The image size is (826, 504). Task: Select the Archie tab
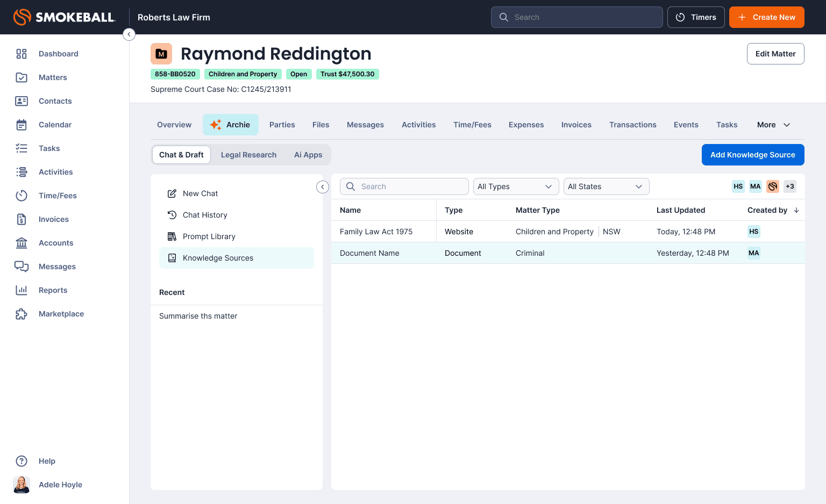(231, 125)
